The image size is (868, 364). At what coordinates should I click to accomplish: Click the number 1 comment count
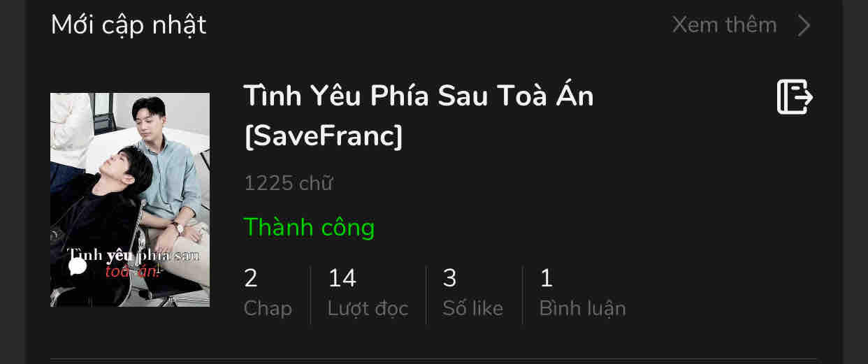coord(547,279)
